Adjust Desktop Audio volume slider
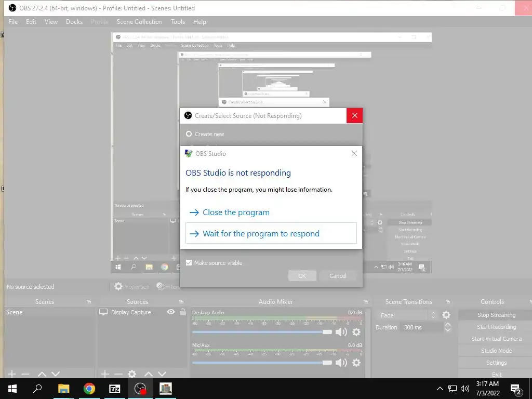The image size is (532, 399). pyautogui.click(x=262, y=332)
